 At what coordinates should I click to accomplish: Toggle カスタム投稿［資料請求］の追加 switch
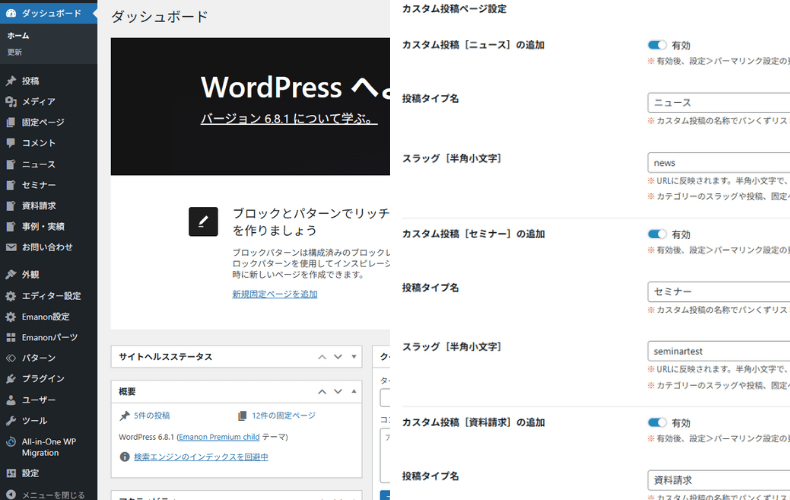(657, 422)
